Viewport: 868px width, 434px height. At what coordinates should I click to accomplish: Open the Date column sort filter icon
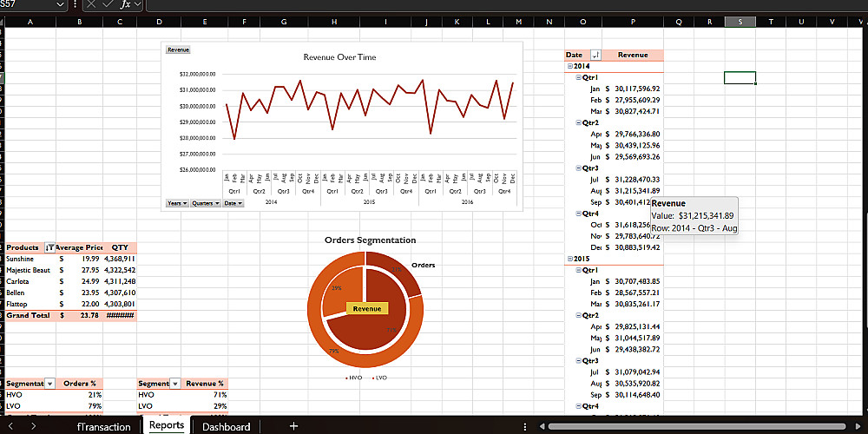tap(595, 55)
